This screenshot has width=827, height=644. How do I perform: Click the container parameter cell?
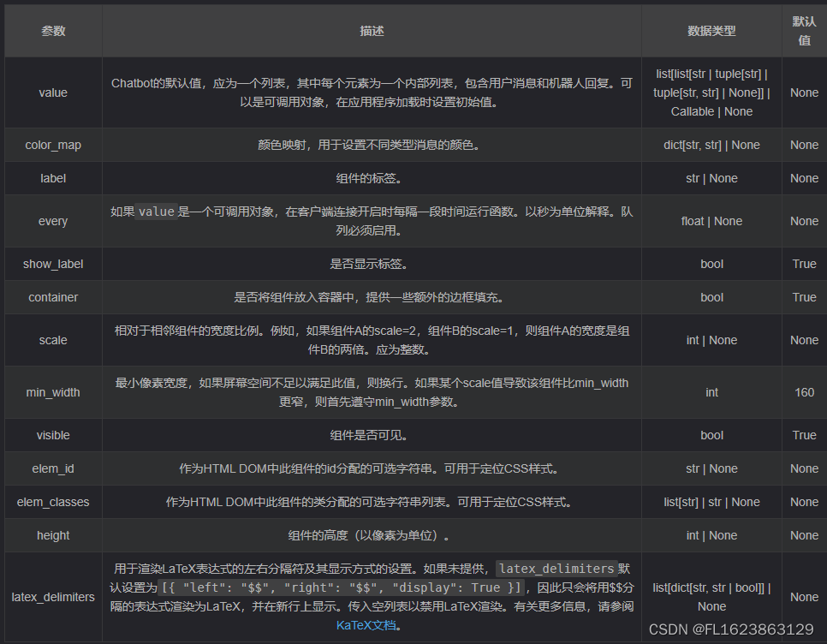52,297
